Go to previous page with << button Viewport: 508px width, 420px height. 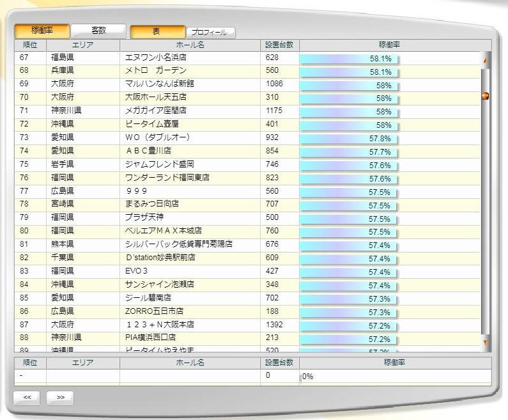[x=27, y=398]
